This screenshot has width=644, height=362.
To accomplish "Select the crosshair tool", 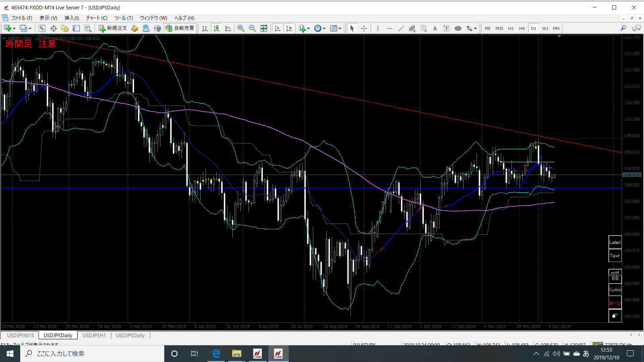I will pyautogui.click(x=364, y=28).
